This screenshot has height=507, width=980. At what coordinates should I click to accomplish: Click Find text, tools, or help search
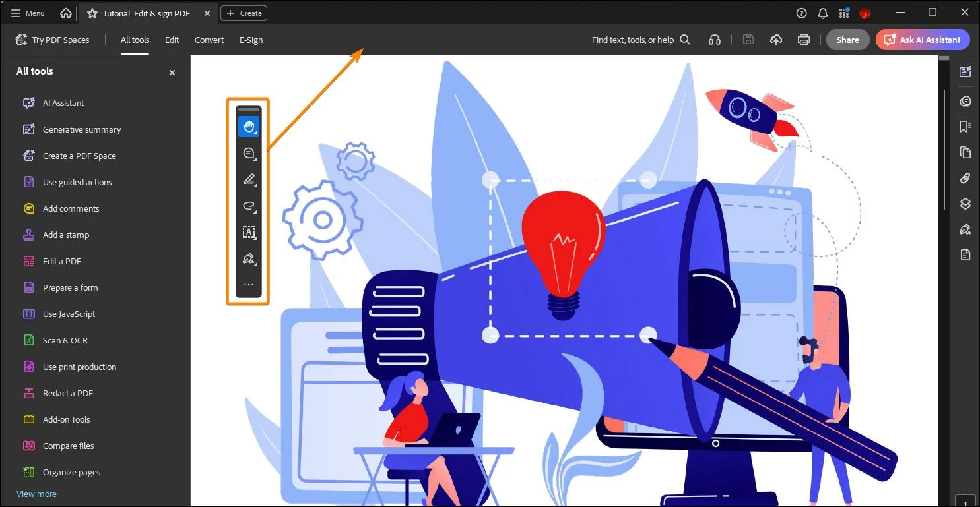[641, 40]
